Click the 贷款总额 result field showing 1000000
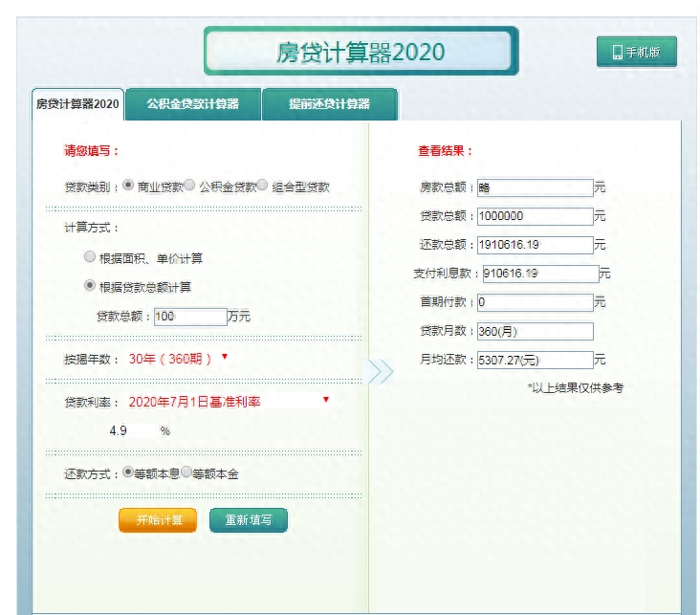Image resolution: width=700 pixels, height=615 pixels. (x=536, y=216)
